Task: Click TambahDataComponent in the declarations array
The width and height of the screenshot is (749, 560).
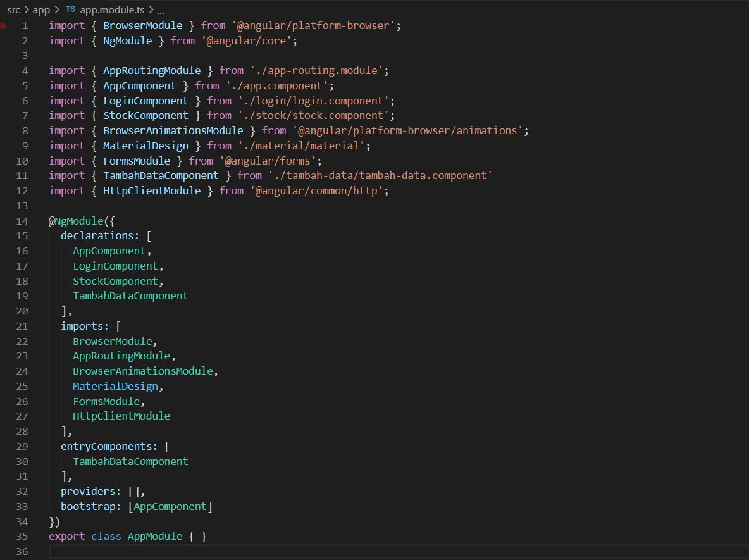Action: click(x=130, y=296)
